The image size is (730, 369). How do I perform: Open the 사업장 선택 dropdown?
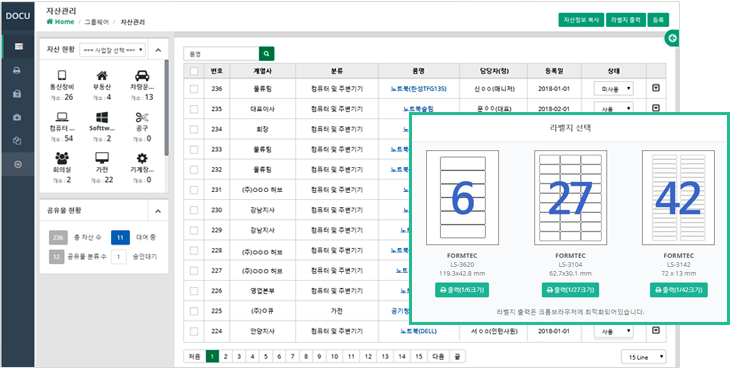coord(113,50)
